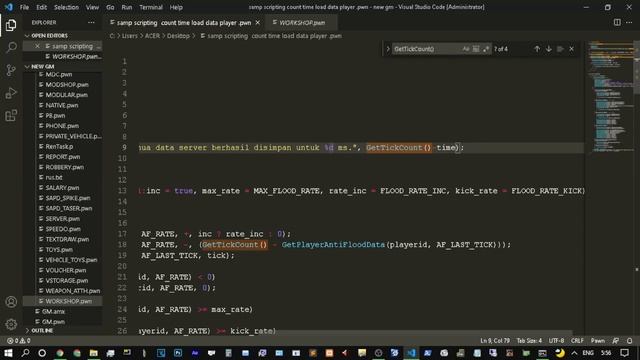This screenshot has height=360, width=640.
Task: Open SERVER.pwn in file tree
Action: [62, 219]
